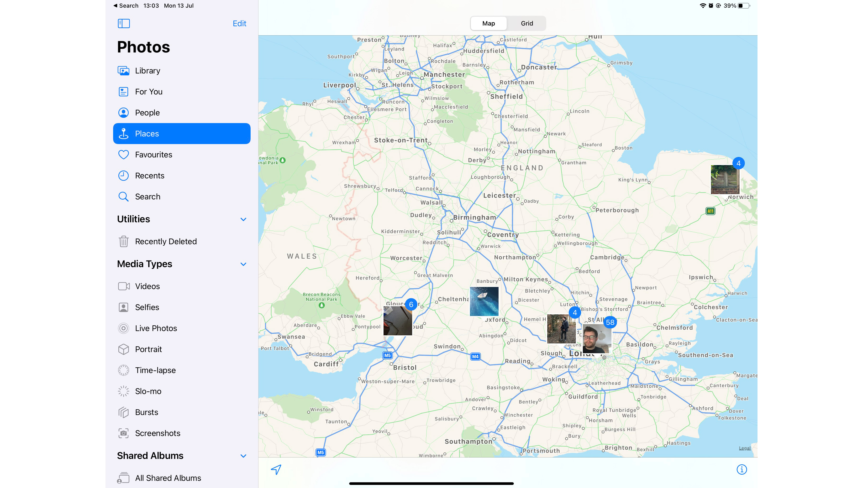This screenshot has height=488, width=868.
Task: Select Places in the sidebar
Action: 182,134
